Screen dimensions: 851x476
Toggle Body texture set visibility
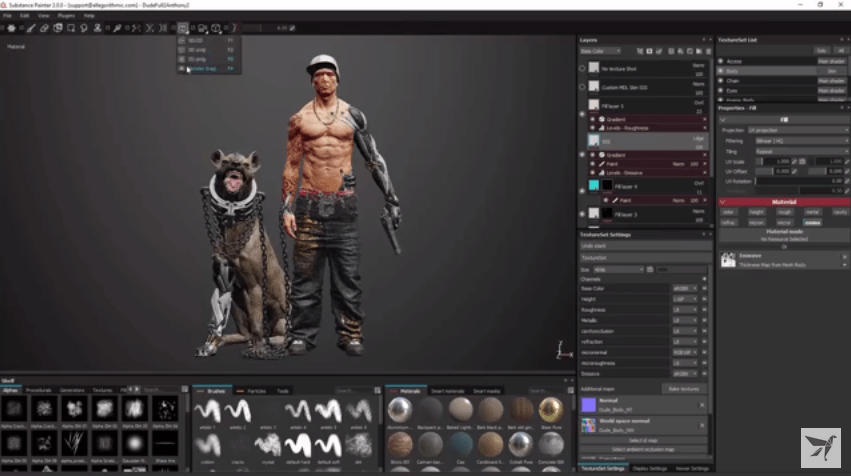click(721, 71)
